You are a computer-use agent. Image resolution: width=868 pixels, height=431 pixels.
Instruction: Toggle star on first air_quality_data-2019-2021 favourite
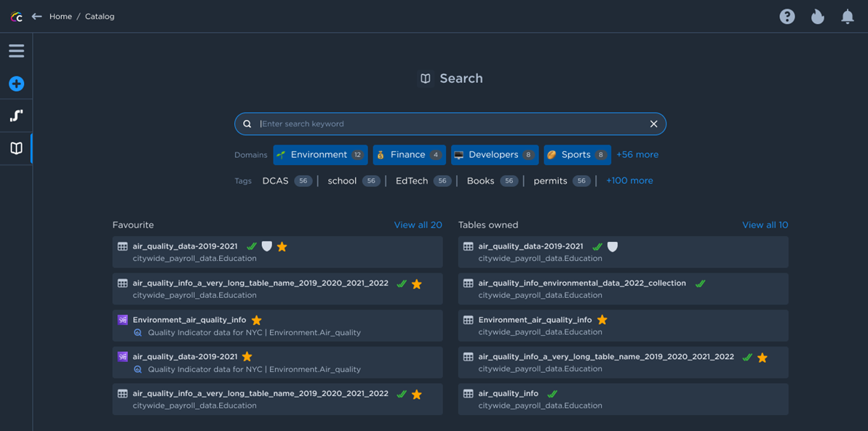tap(282, 247)
